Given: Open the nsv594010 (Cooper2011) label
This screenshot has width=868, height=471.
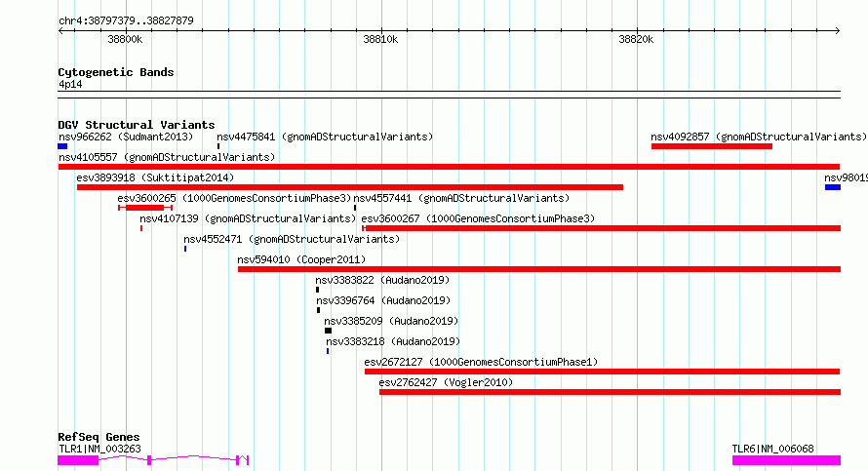Looking at the screenshot, I should pyautogui.click(x=301, y=259).
